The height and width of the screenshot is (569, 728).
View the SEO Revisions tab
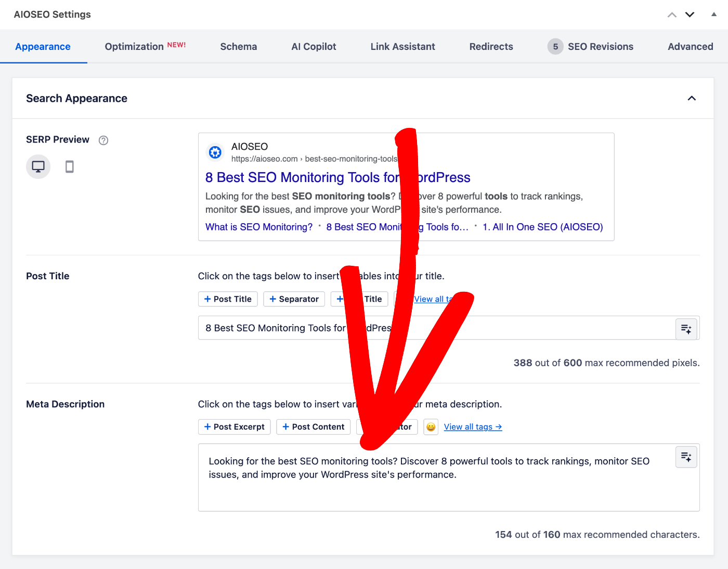(x=591, y=47)
